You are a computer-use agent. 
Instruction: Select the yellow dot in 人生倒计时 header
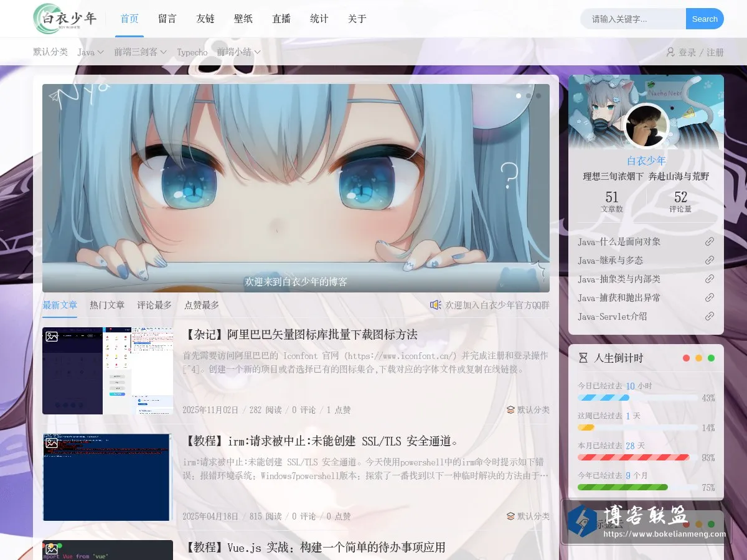(698, 358)
